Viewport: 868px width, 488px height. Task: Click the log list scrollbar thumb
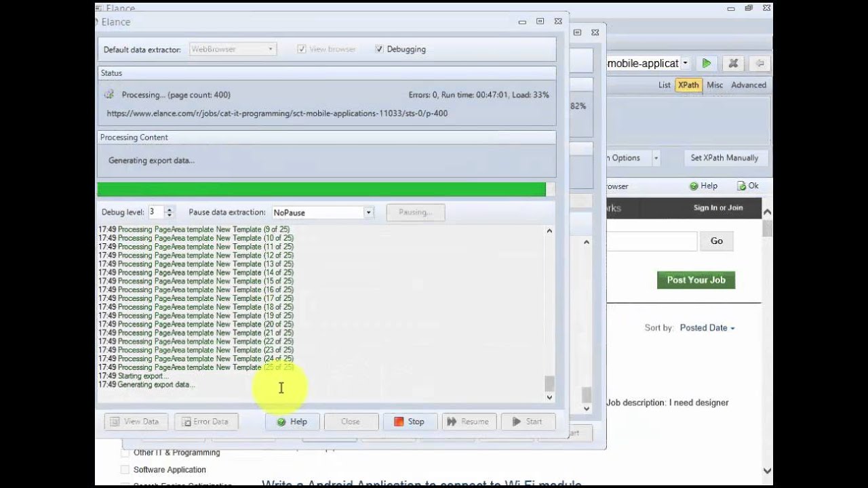click(549, 384)
